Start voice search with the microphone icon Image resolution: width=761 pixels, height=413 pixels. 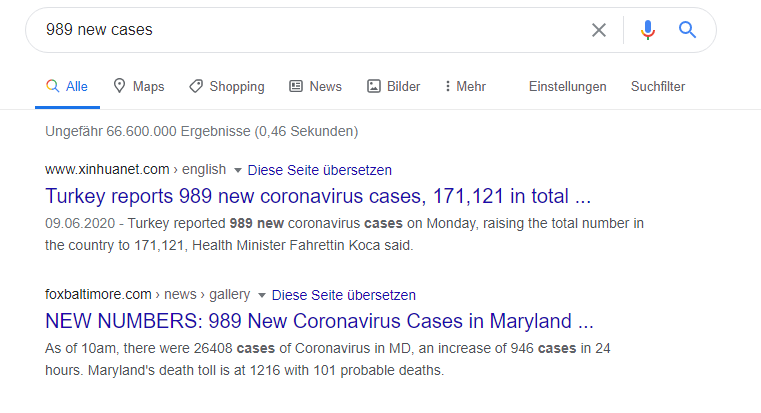pos(647,30)
